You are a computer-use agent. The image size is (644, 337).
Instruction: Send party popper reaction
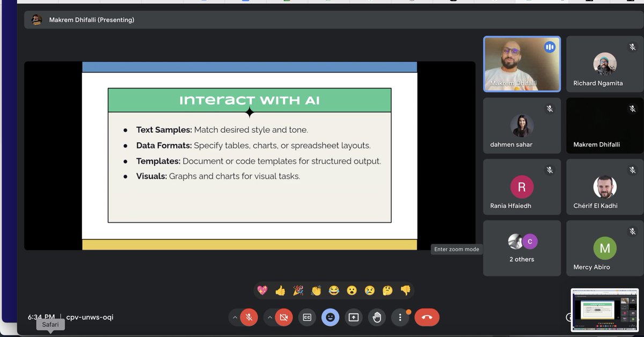(x=298, y=290)
